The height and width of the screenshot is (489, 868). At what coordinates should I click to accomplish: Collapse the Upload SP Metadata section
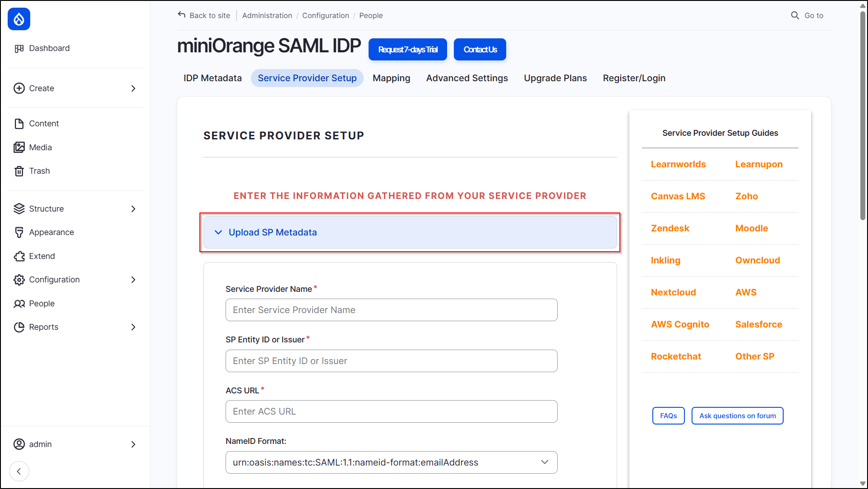point(218,232)
